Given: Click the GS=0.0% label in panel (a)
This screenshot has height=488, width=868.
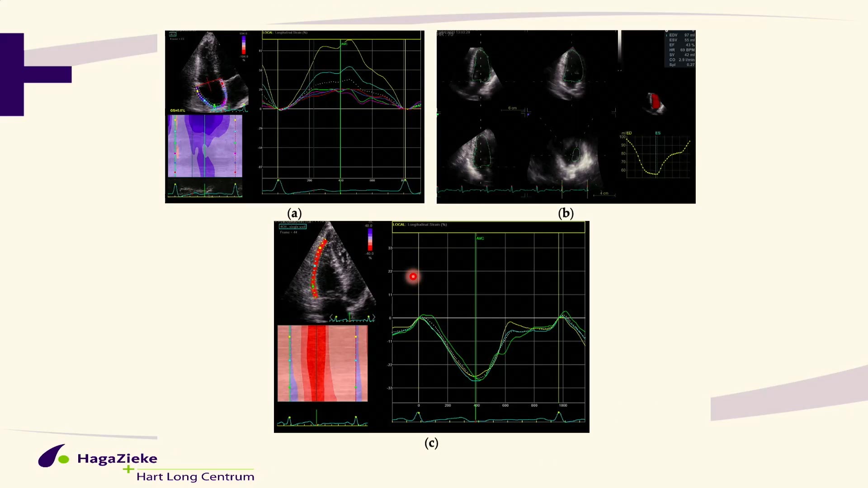Looking at the screenshot, I should (x=178, y=110).
